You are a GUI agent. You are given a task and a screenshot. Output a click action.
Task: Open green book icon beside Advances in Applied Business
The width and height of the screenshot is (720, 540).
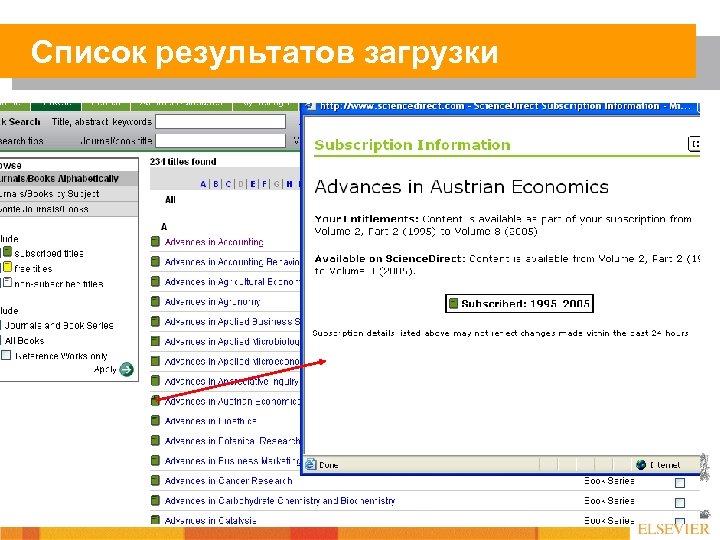coord(155,321)
